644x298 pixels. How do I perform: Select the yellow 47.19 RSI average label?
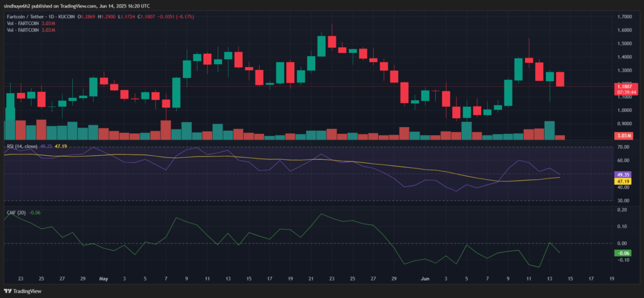625,181
